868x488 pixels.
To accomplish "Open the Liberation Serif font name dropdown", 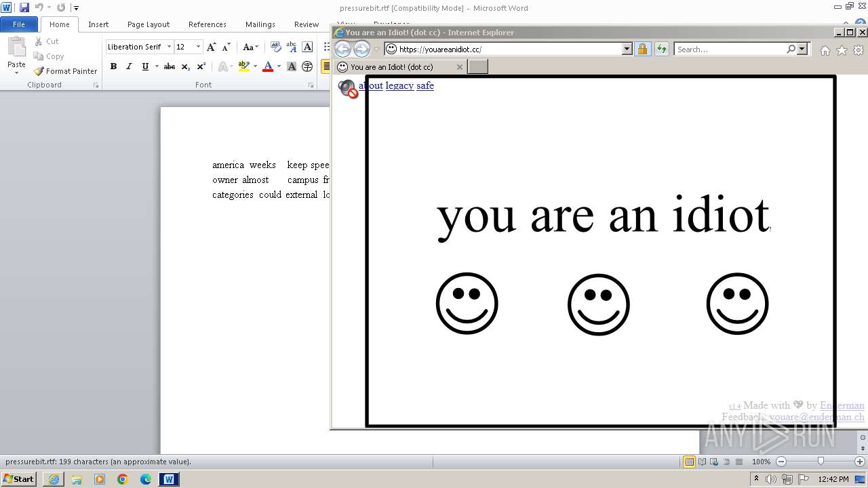I will click(x=167, y=47).
